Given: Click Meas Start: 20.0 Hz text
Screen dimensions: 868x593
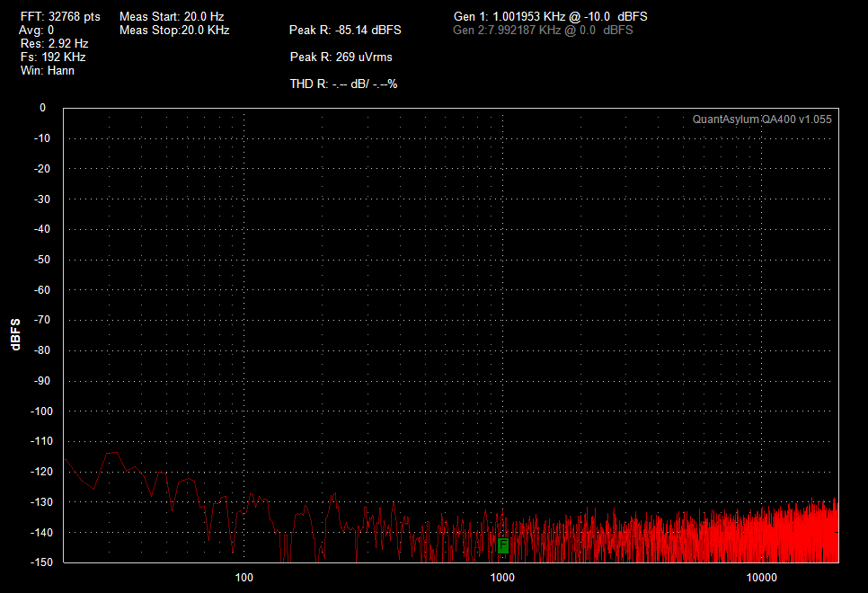Looking at the screenshot, I should (172, 16).
